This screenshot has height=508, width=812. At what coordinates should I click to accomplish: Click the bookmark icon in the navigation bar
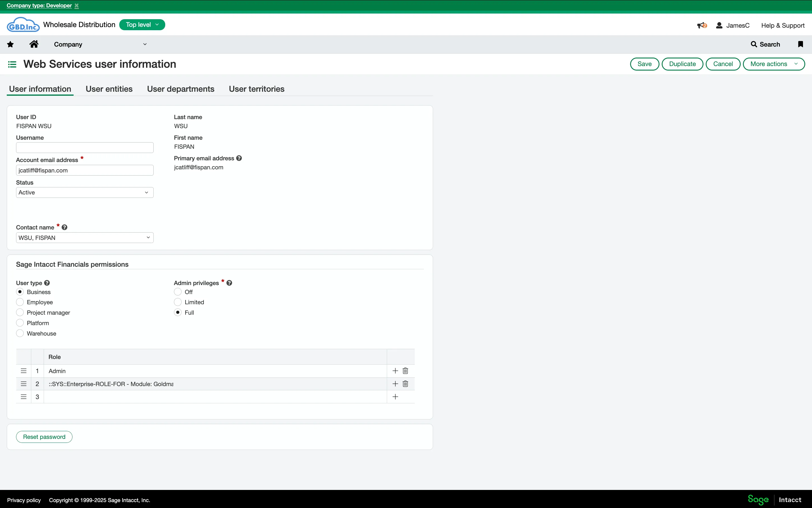(x=801, y=44)
